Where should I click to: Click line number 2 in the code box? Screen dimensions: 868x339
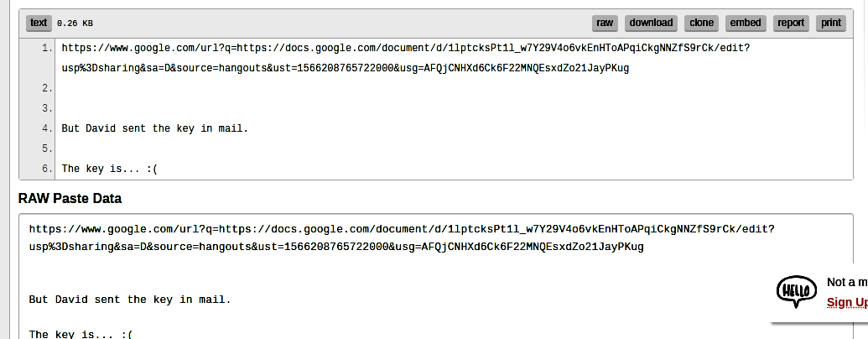(47, 88)
